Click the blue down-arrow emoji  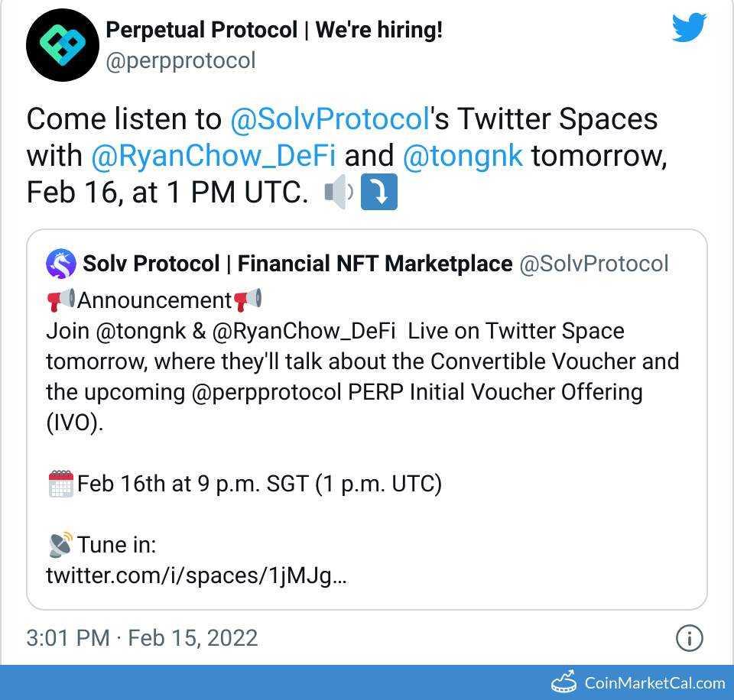point(379,193)
